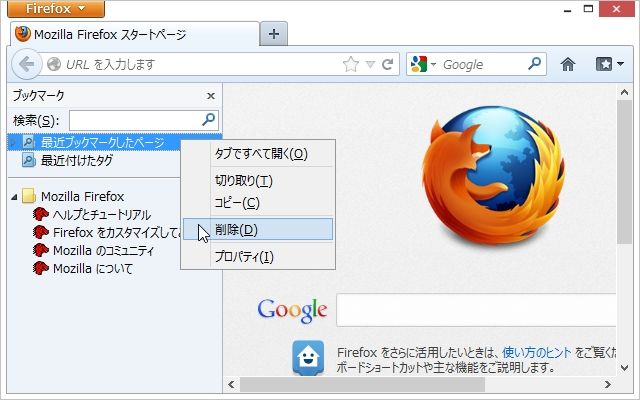Close the ブックマーク sidebar

click(211, 96)
